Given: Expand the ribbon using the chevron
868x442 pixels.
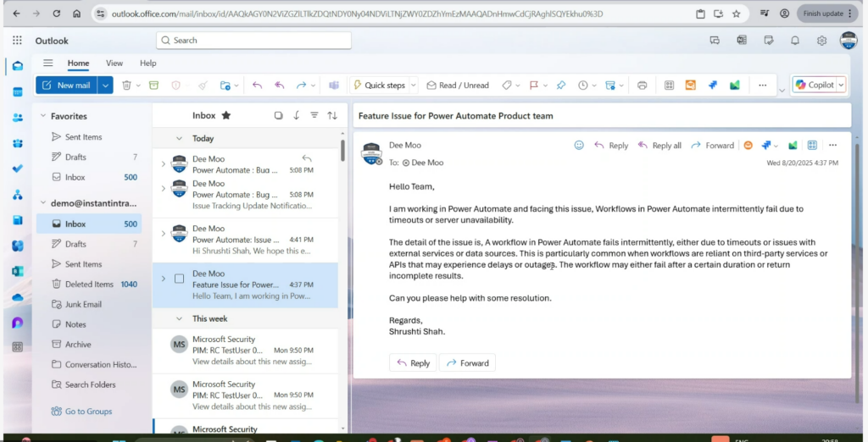Looking at the screenshot, I should 782,91.
